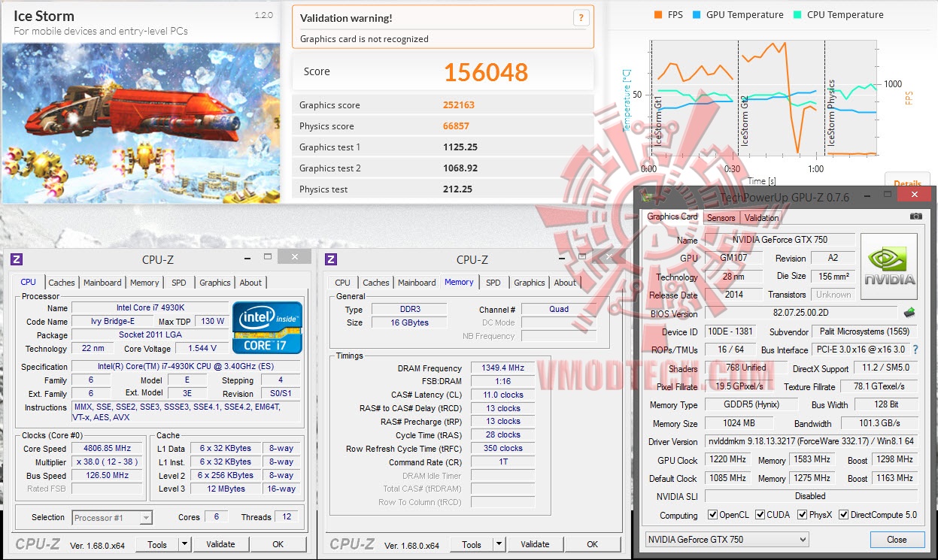The height and width of the screenshot is (560, 938).
Task: Open About tab in CPU-Z memory window
Action: click(x=565, y=283)
